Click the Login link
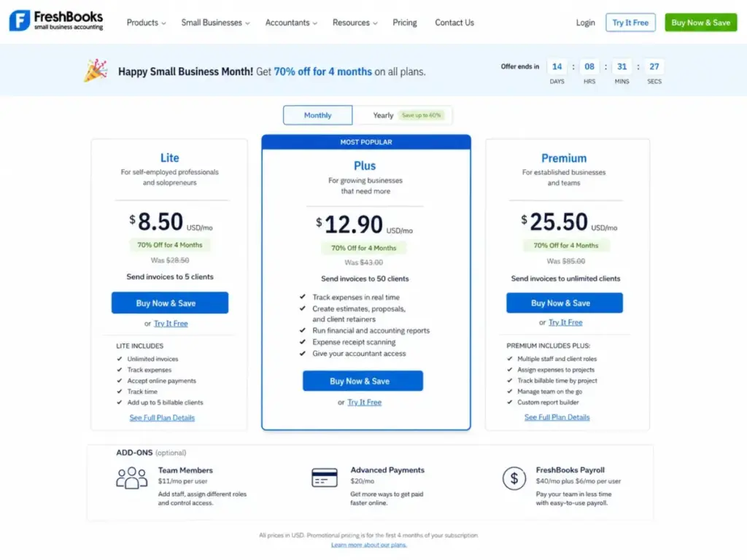 point(585,23)
